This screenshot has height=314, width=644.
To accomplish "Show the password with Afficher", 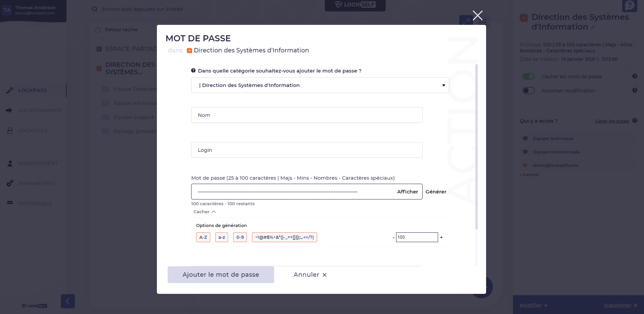I will point(407,192).
